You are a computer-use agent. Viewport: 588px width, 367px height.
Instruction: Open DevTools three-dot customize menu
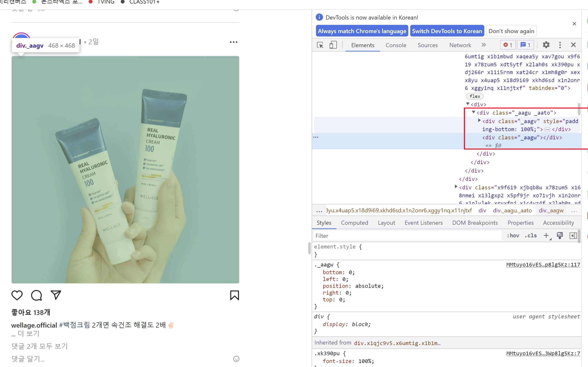click(x=560, y=45)
